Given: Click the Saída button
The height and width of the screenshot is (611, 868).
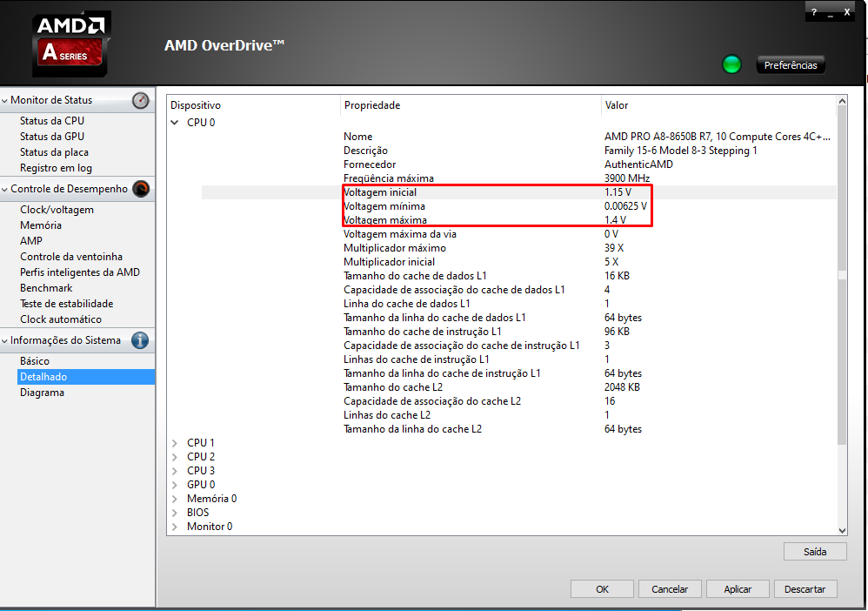Looking at the screenshot, I should (x=815, y=552).
